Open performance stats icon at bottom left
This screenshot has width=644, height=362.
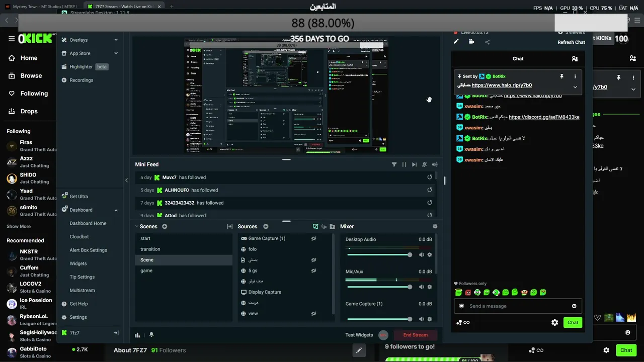137,335
